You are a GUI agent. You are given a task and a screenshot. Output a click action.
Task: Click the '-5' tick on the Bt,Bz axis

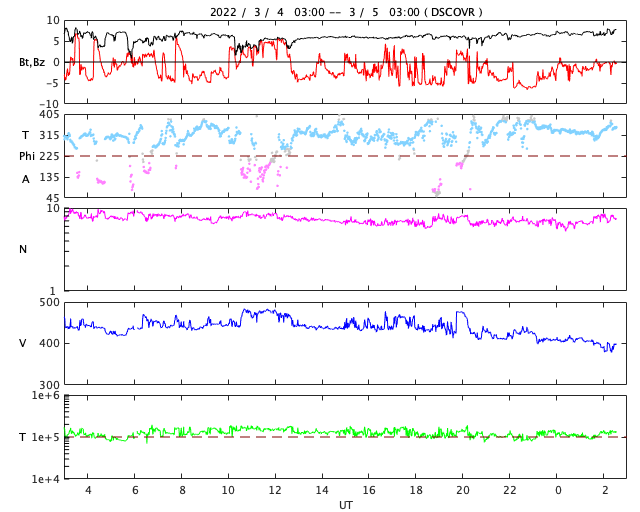54,83
